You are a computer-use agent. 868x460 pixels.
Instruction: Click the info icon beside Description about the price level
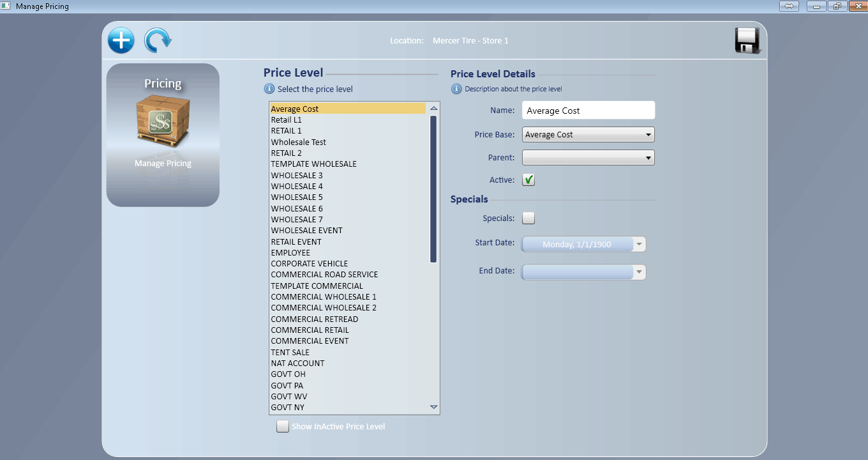(x=456, y=89)
